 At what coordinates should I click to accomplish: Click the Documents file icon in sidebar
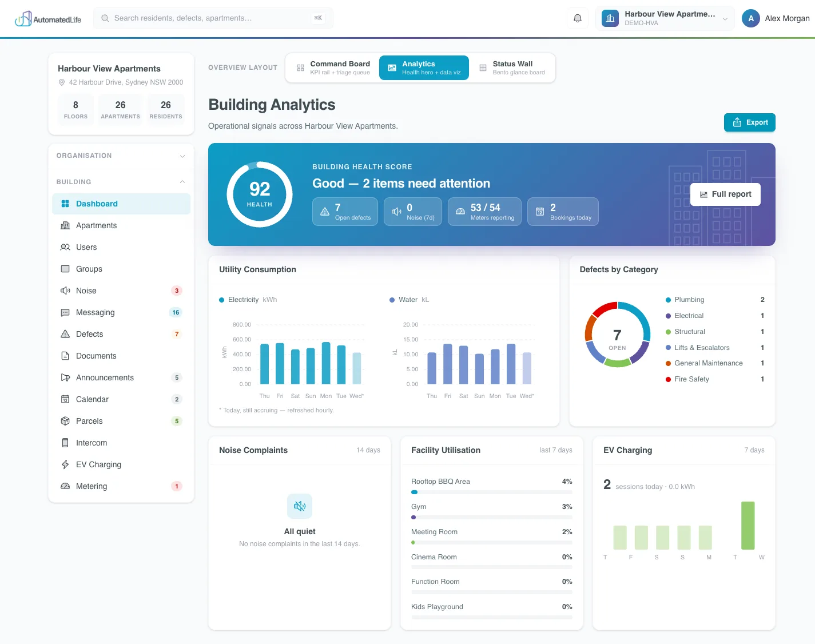coord(65,356)
